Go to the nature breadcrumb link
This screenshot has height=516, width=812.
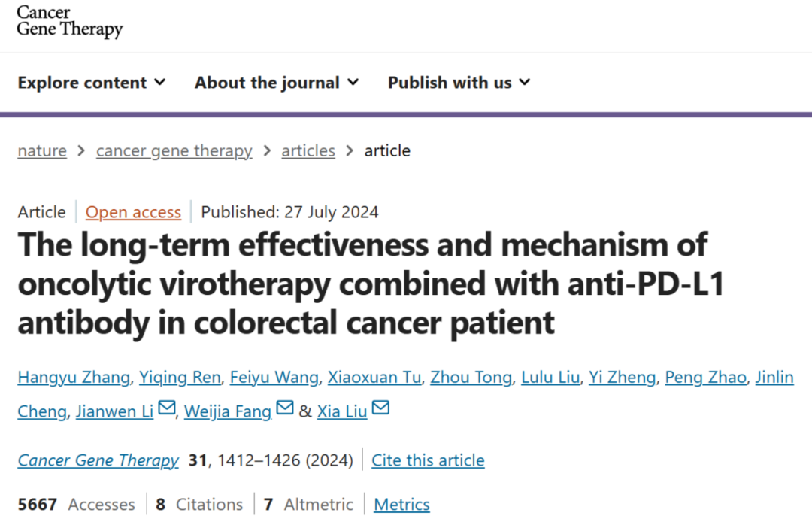[x=42, y=150]
